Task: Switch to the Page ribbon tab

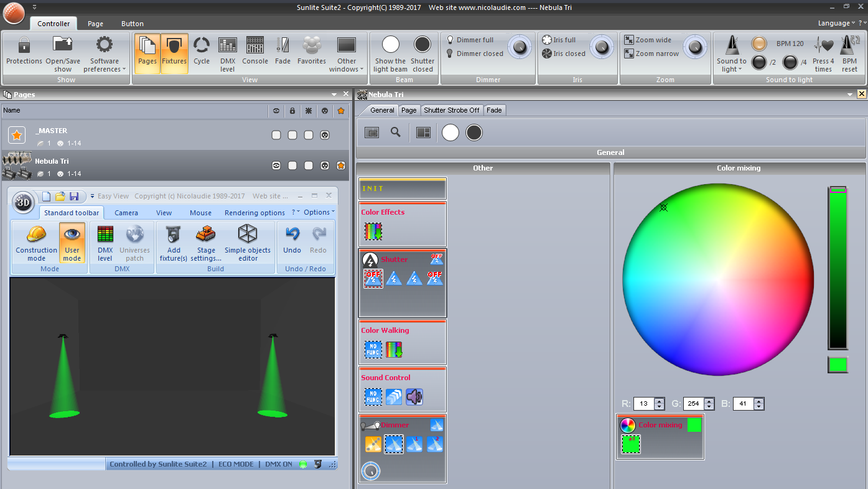Action: (x=95, y=24)
